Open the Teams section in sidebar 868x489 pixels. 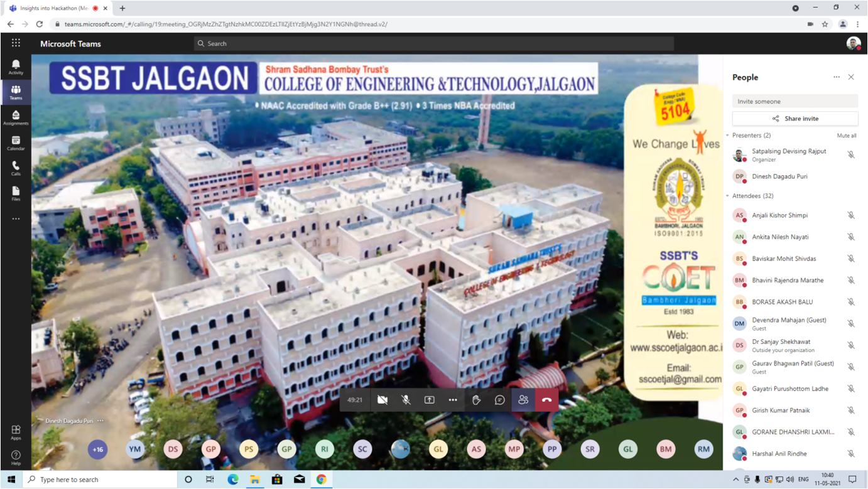16,92
